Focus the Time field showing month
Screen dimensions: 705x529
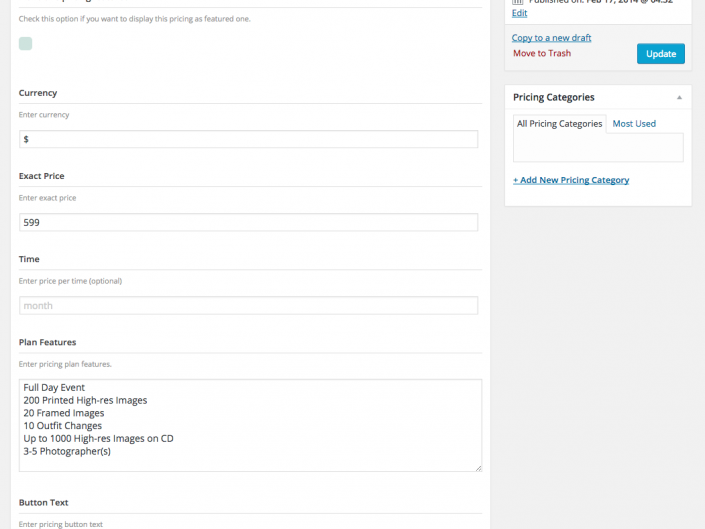coord(248,306)
